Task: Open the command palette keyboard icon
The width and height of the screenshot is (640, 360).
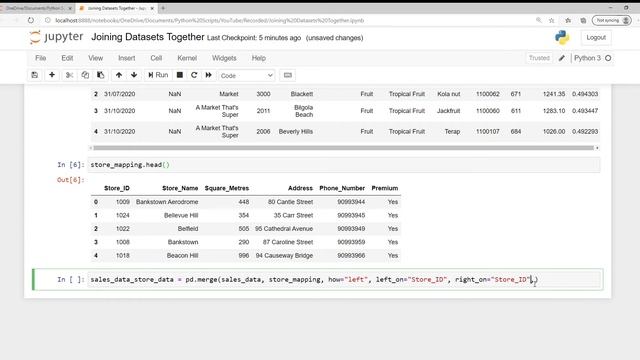Action: (x=288, y=75)
